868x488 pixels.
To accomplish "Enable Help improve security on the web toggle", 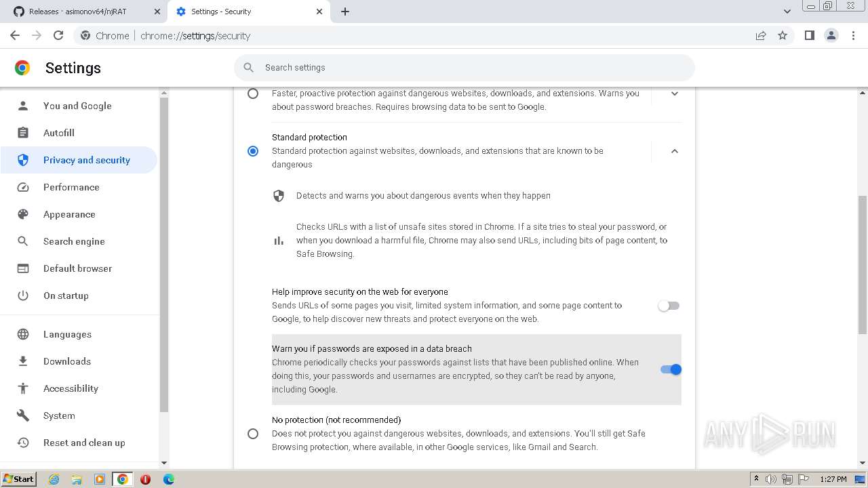I will (x=669, y=306).
